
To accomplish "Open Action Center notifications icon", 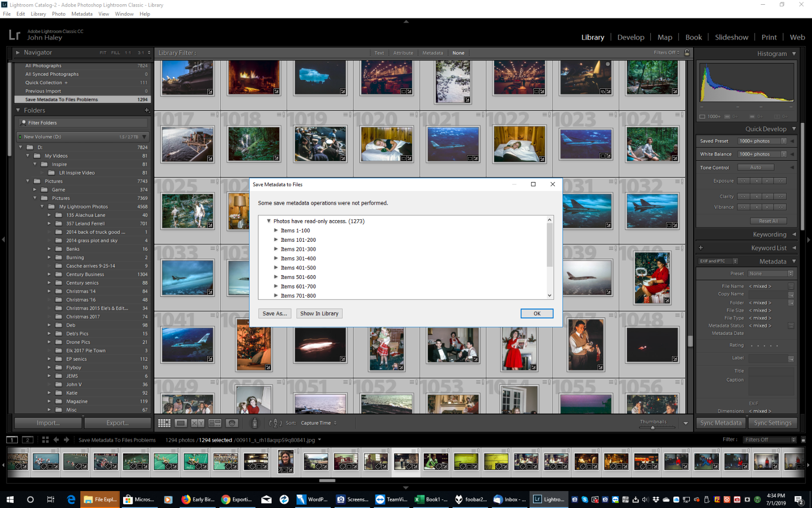I will tap(798, 500).
